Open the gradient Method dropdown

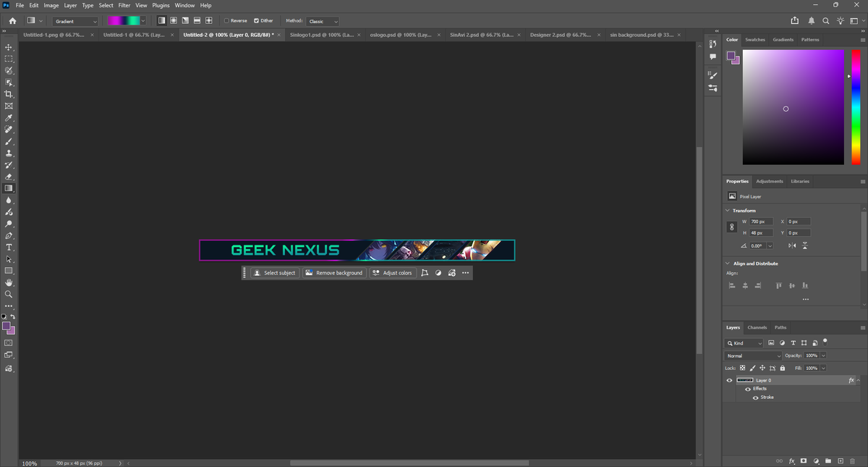pos(323,21)
